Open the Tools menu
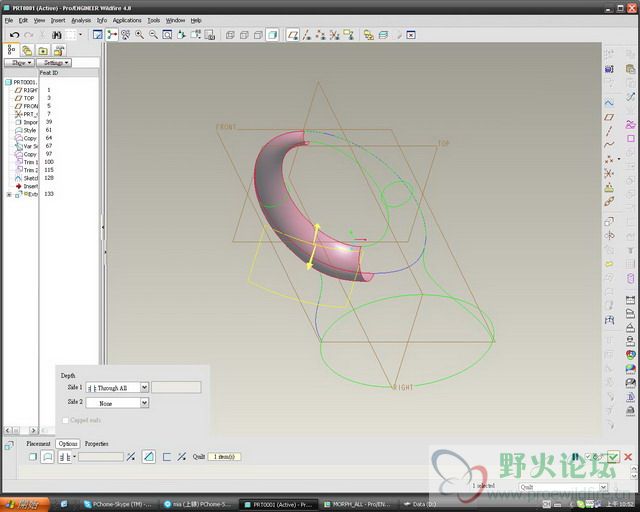The image size is (640, 512). coord(154,20)
